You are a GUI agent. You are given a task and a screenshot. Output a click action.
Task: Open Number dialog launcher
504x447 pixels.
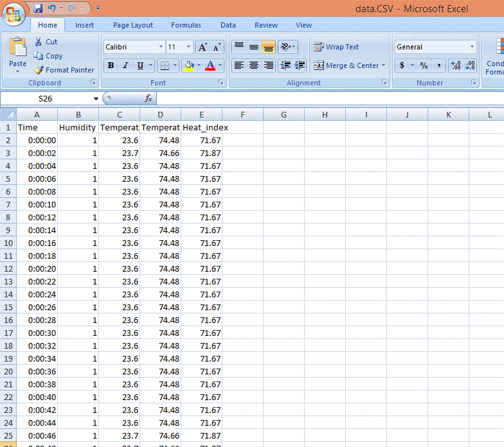473,82
